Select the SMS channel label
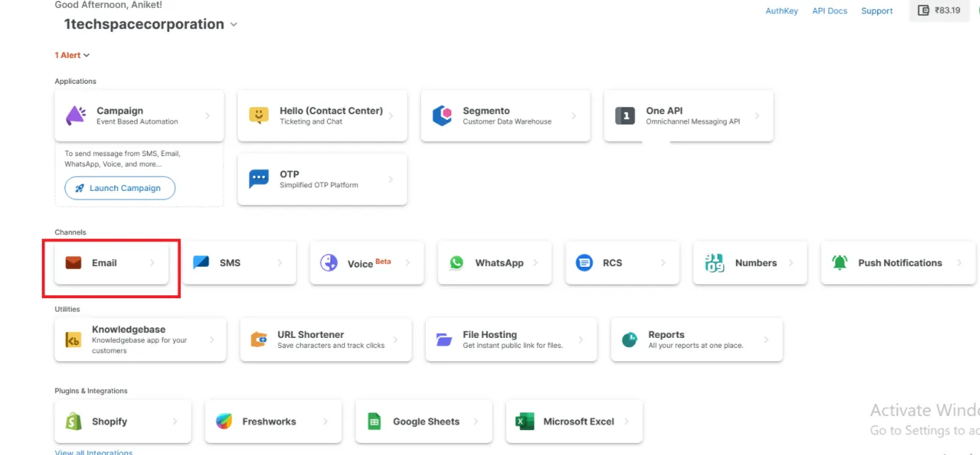980x455 pixels. (230, 263)
